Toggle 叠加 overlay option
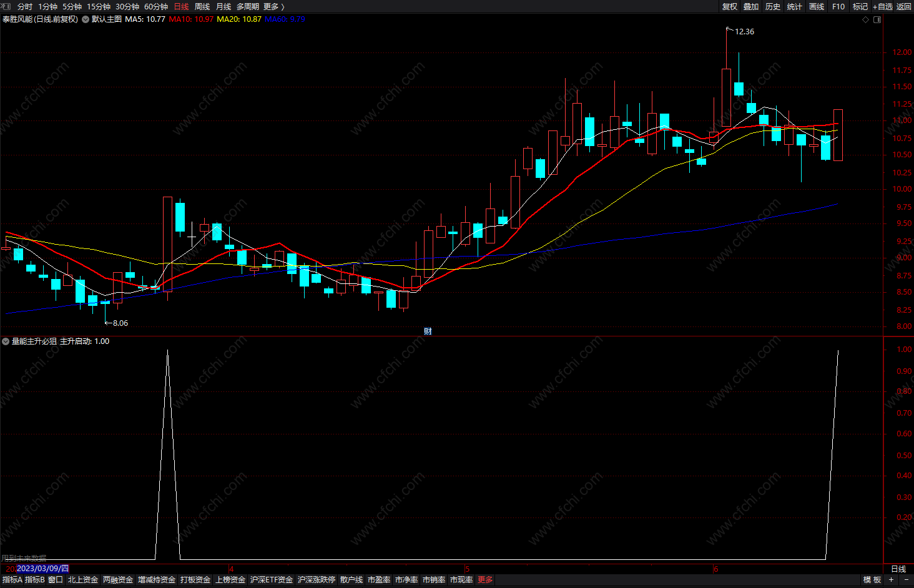Viewport: 914px width, 588px height. click(x=751, y=6)
